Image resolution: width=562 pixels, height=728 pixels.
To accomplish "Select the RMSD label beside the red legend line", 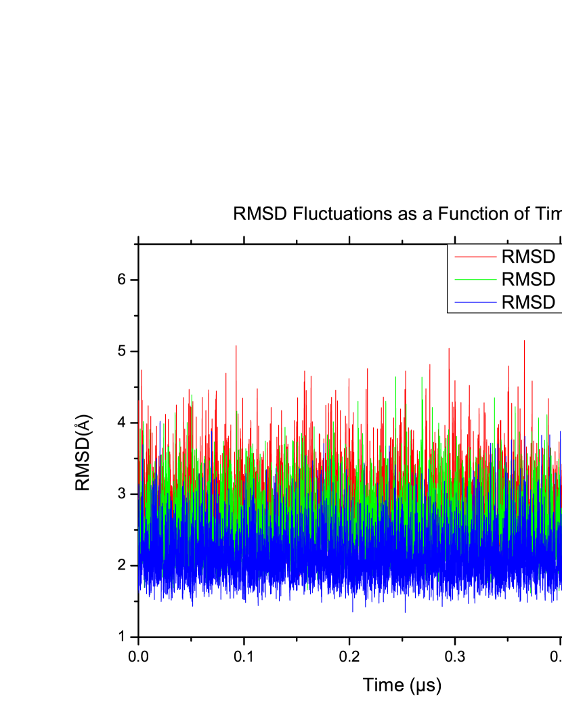I will (x=528, y=257).
